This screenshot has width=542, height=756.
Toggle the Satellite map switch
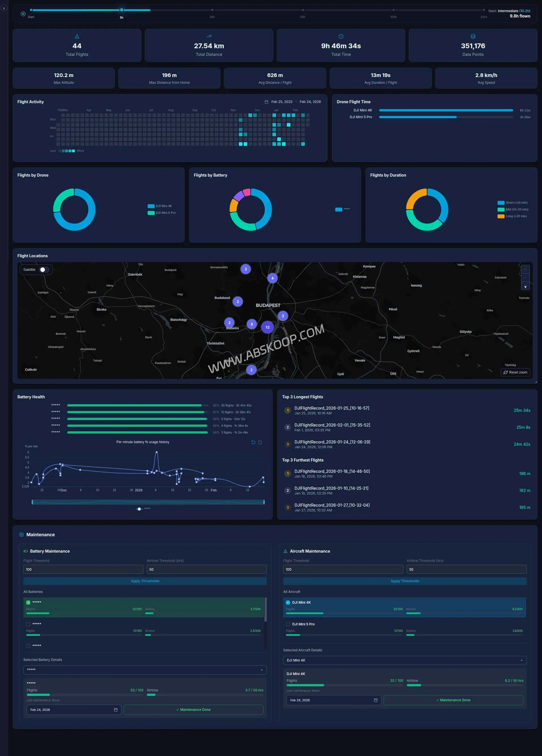tap(44, 270)
